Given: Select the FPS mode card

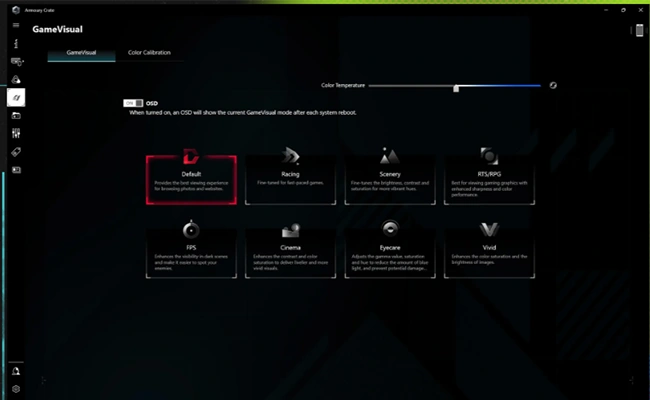Looking at the screenshot, I should [x=191, y=253].
